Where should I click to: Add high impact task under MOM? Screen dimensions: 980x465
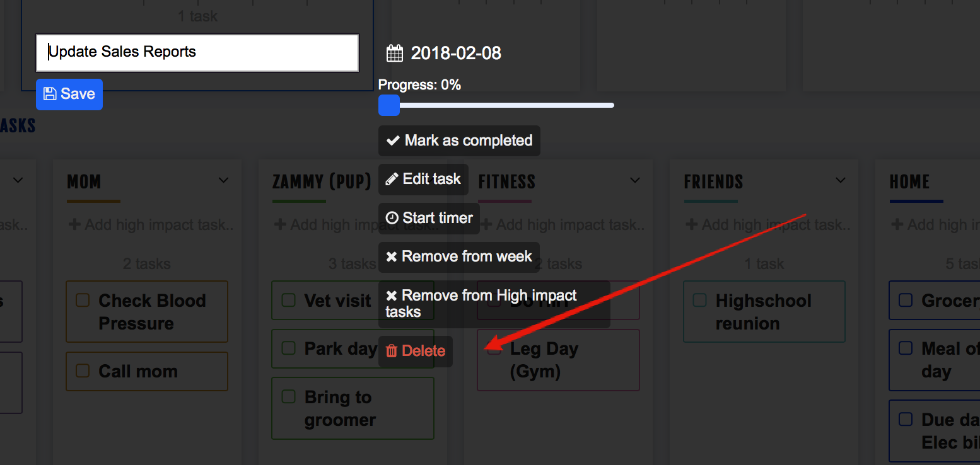point(152,225)
